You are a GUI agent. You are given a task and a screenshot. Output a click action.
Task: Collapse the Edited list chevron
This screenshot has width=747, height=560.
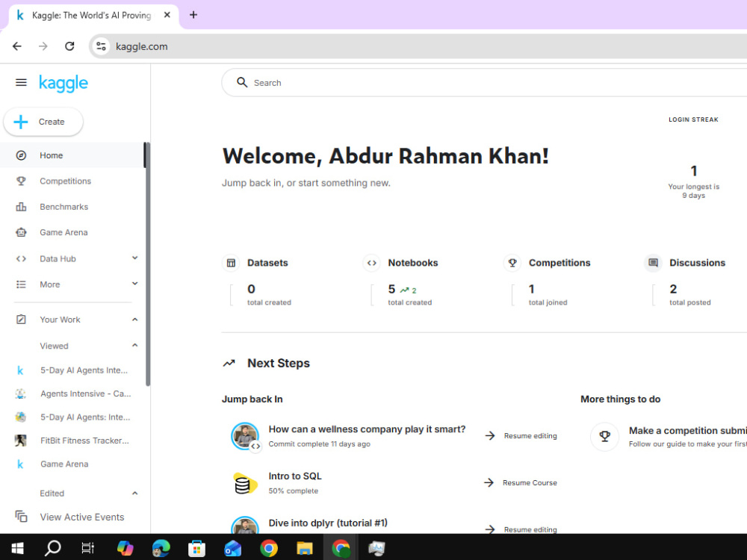tap(134, 494)
